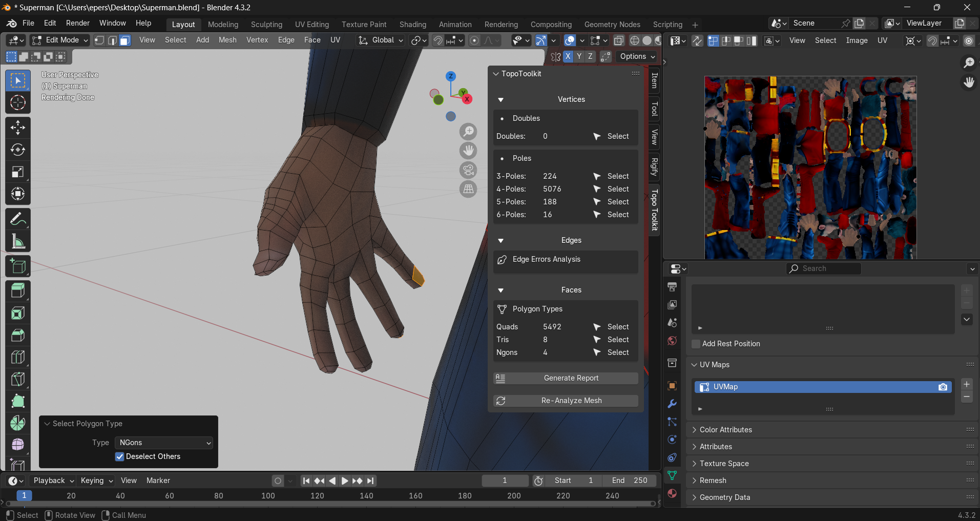Toggle Deselect Others checkbox
This screenshot has width=980, height=521.
119,456
